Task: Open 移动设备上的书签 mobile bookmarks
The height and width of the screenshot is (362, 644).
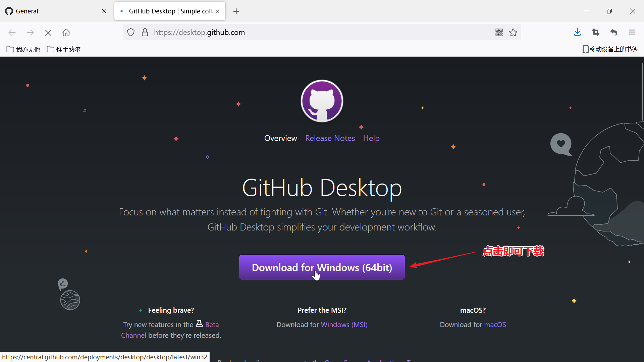Action: 610,49
